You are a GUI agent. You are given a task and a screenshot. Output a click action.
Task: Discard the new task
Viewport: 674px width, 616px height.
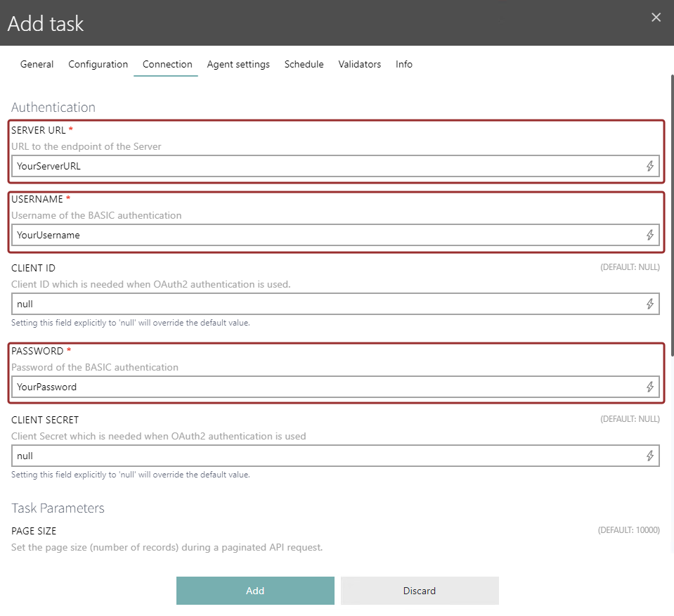(420, 591)
